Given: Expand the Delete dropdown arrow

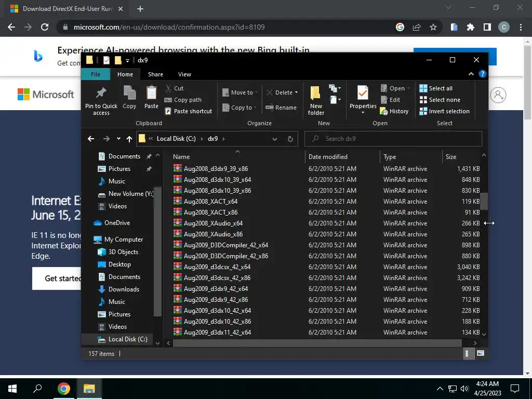Looking at the screenshot, I should click(296, 92).
